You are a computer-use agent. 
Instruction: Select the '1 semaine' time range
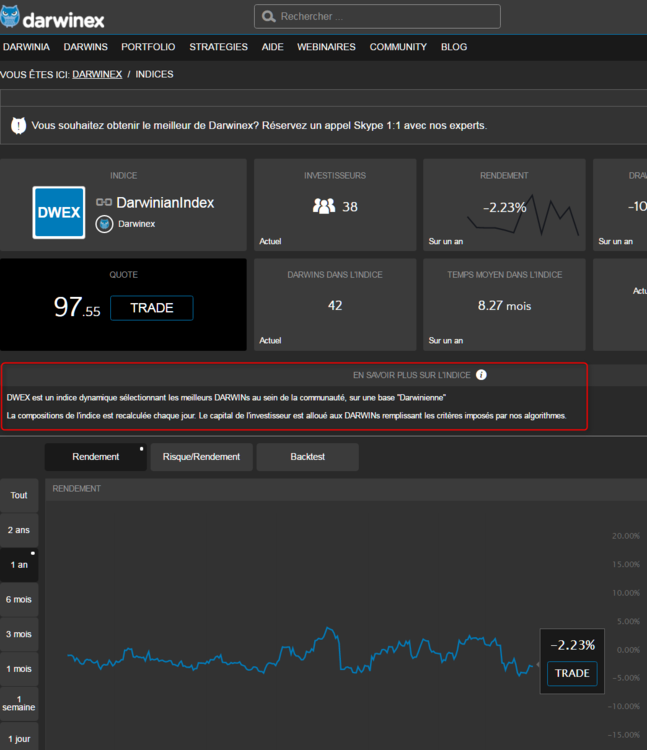point(19,700)
